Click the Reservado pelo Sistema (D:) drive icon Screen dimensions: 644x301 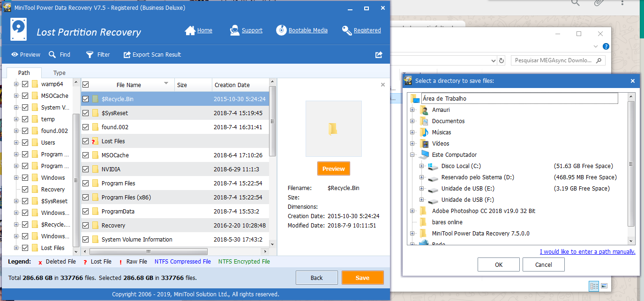click(433, 177)
